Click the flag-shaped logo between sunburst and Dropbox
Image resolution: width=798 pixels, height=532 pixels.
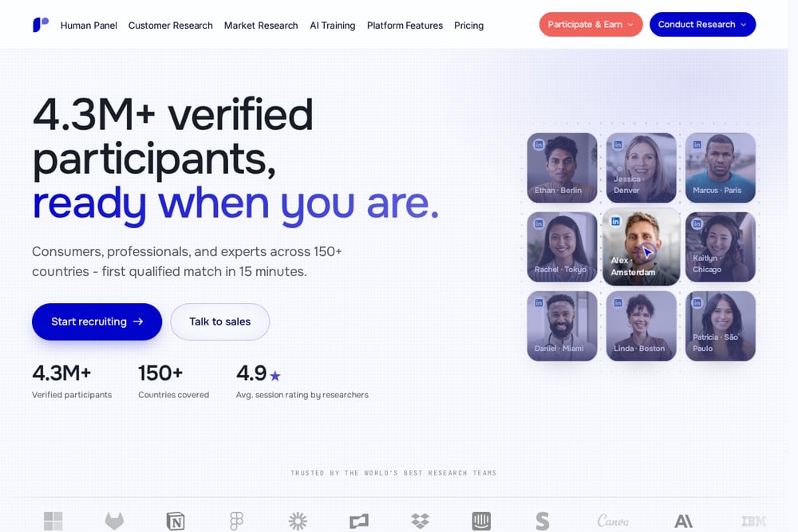click(359, 521)
